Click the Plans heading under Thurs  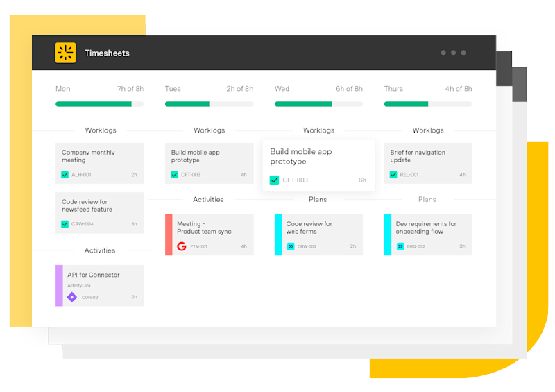tap(427, 199)
